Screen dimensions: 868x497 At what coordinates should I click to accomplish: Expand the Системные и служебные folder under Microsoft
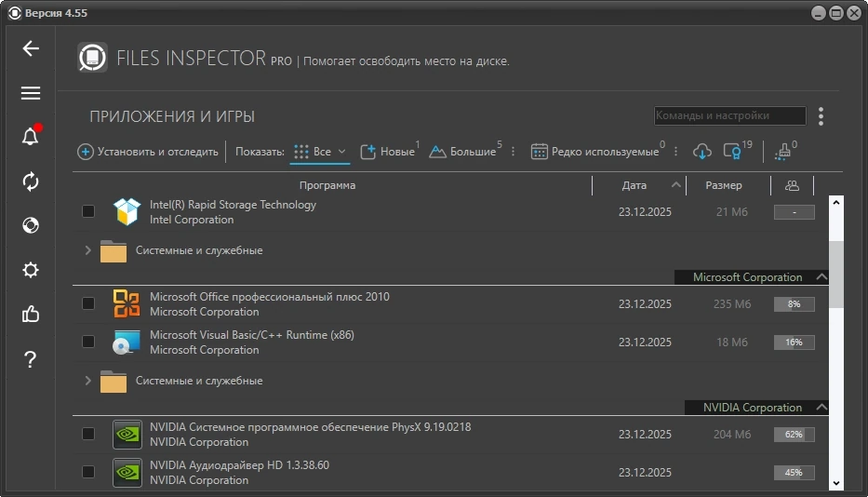coord(87,381)
